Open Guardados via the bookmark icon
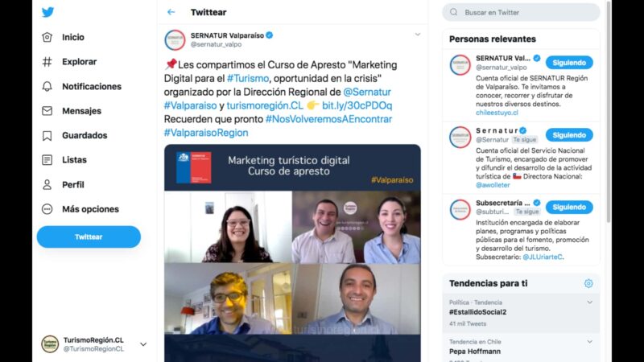Screen dimensions: 644x362 tap(47, 135)
